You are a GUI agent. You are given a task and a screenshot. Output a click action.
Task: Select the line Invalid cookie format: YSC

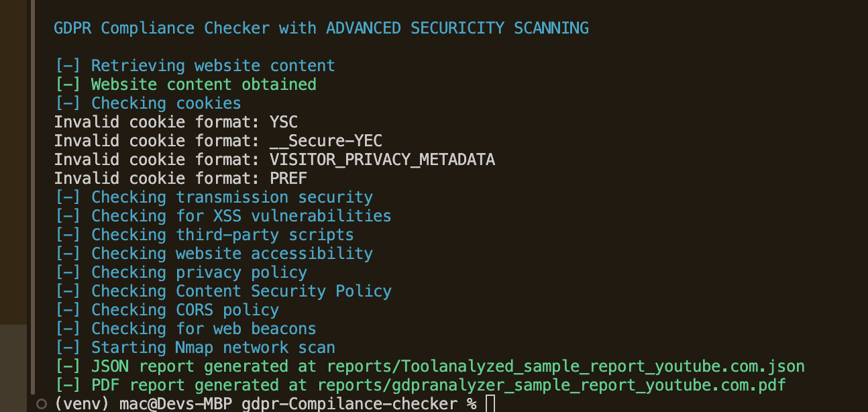(x=176, y=122)
